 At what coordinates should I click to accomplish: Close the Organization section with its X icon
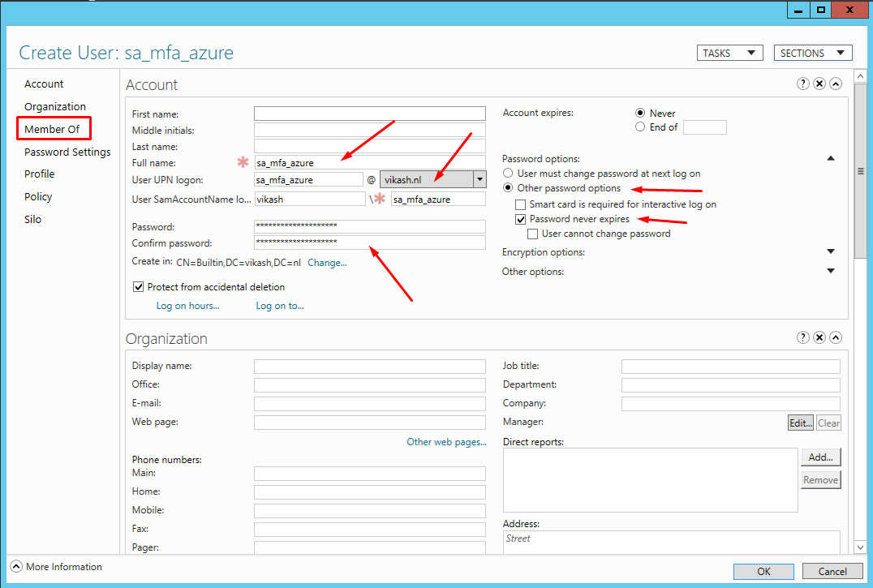click(x=819, y=337)
